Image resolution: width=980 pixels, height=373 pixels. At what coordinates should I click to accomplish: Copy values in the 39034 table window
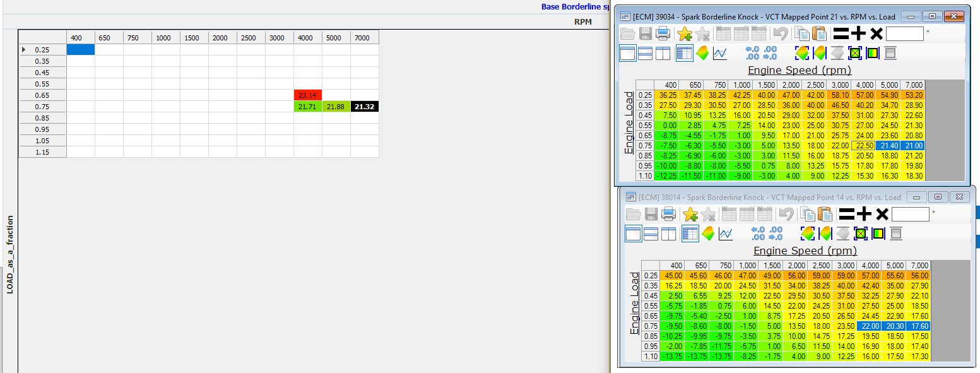801,34
